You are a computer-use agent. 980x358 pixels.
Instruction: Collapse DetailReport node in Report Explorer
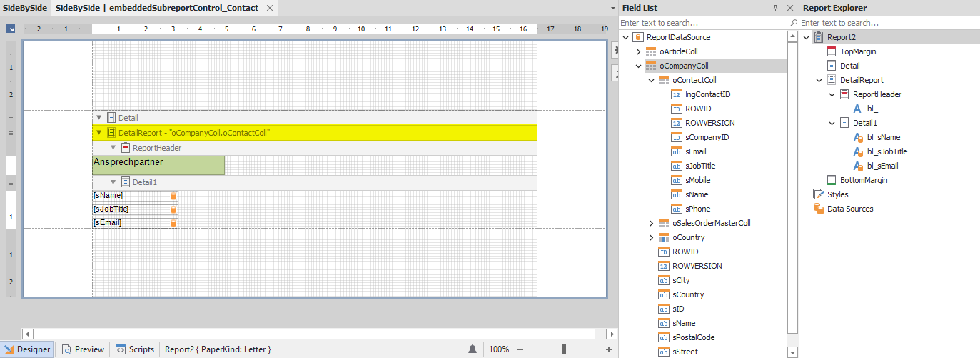(x=819, y=80)
